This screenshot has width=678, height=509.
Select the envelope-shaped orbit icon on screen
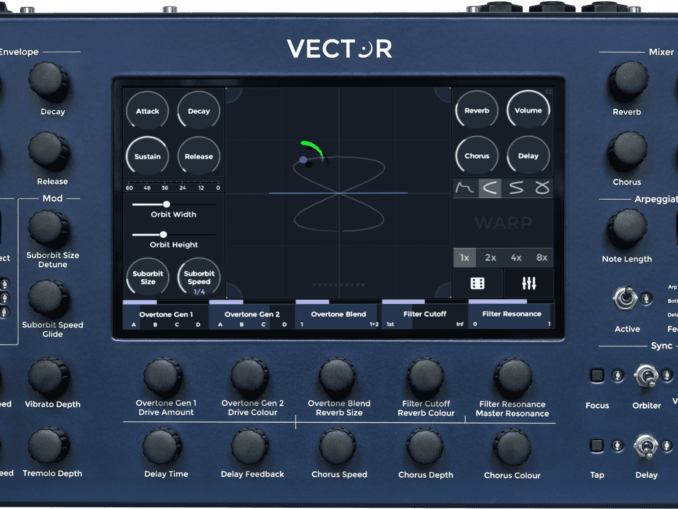(x=465, y=188)
